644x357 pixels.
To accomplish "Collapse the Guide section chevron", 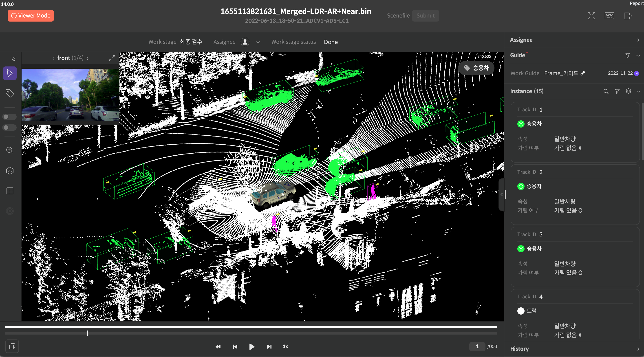I will 638,55.
